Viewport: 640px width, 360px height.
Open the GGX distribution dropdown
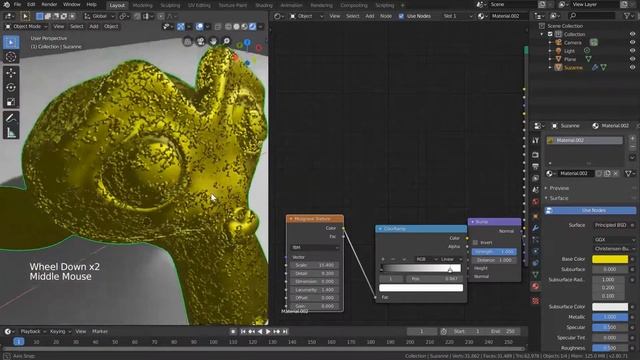(614, 240)
